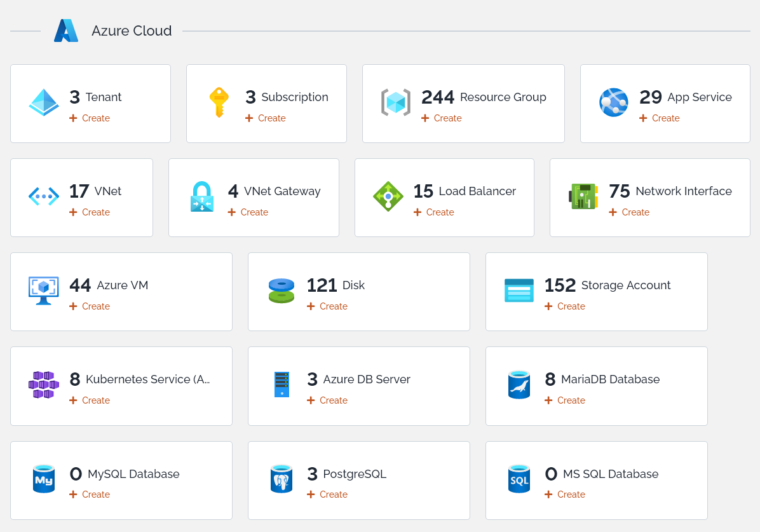
Task: Open the 3 Subscription label
Action: click(287, 97)
